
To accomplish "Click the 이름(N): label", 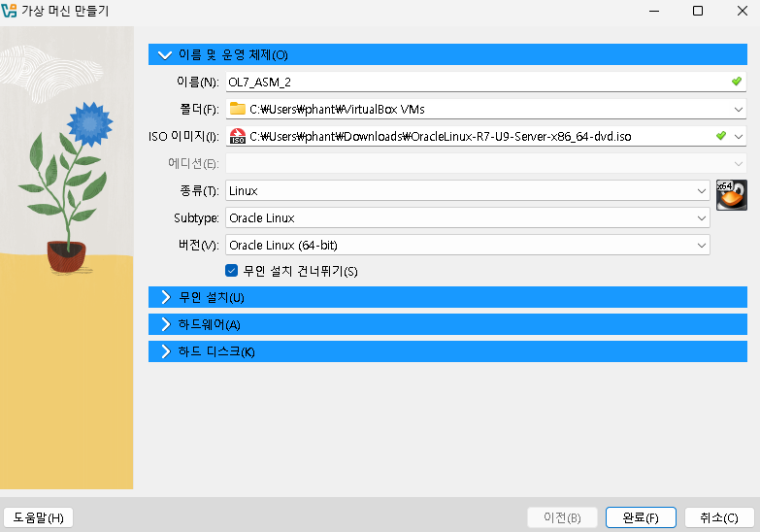I will [198, 82].
